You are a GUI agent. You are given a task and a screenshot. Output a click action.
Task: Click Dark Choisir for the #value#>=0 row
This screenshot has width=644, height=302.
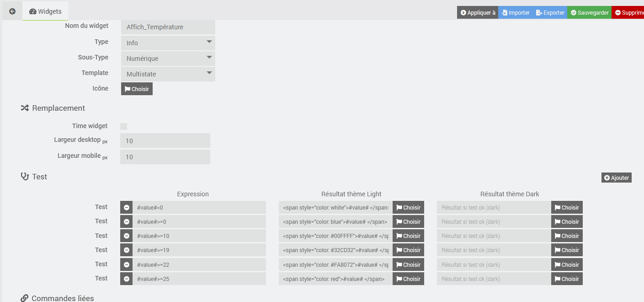pos(567,221)
